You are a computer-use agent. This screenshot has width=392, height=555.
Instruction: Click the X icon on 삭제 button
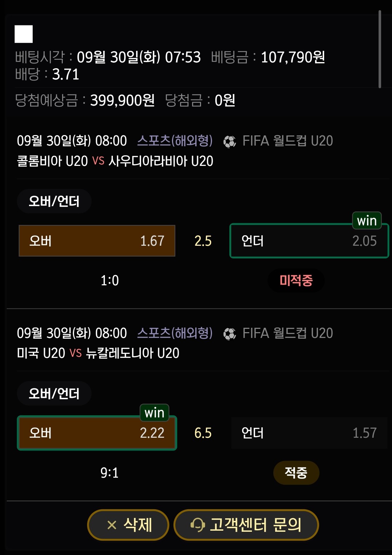(x=112, y=525)
